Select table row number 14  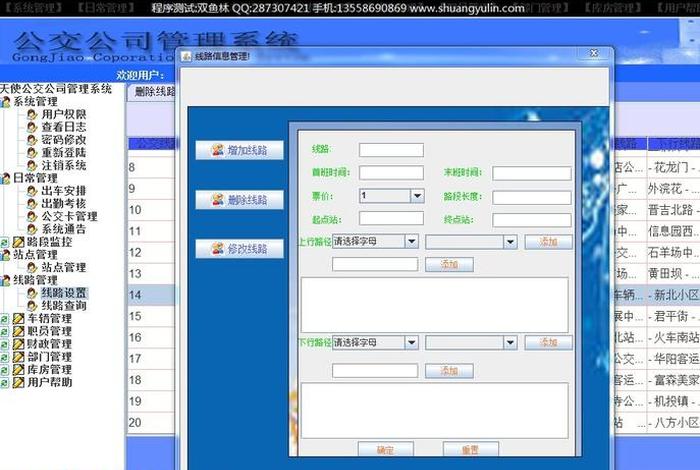click(151, 295)
